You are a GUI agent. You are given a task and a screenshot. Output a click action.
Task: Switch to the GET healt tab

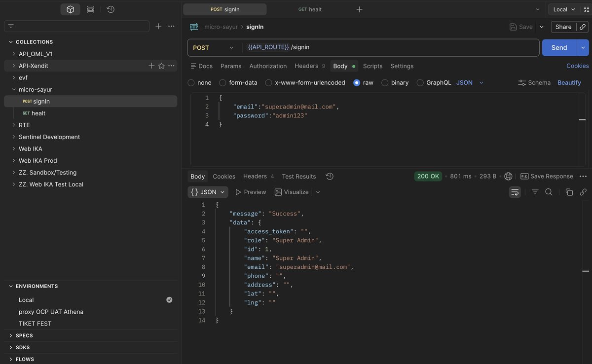coord(310,9)
